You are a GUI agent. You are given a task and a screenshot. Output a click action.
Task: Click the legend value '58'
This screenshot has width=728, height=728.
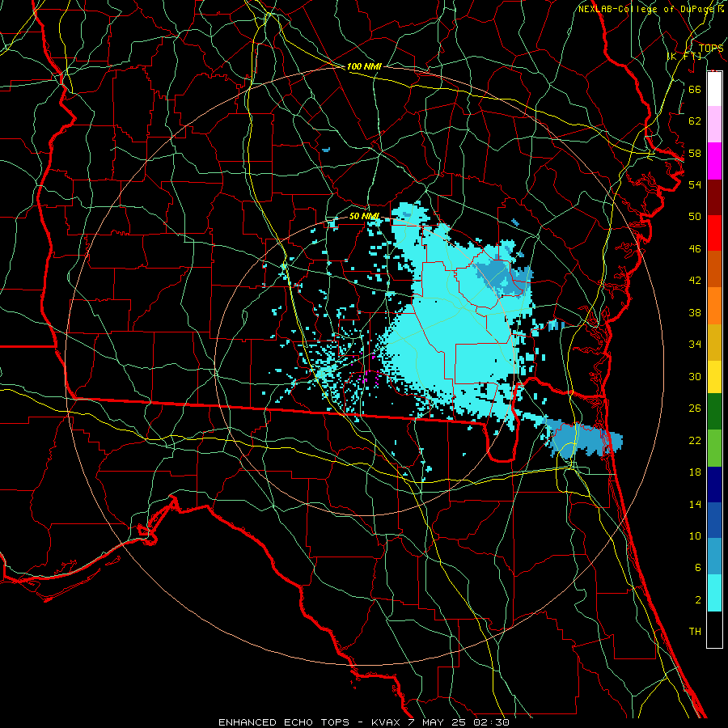click(x=695, y=153)
